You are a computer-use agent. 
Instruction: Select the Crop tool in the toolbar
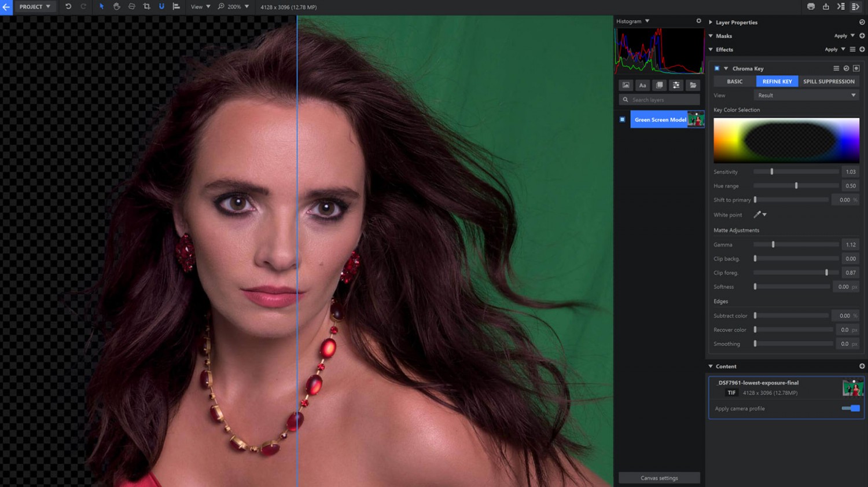pyautogui.click(x=146, y=6)
